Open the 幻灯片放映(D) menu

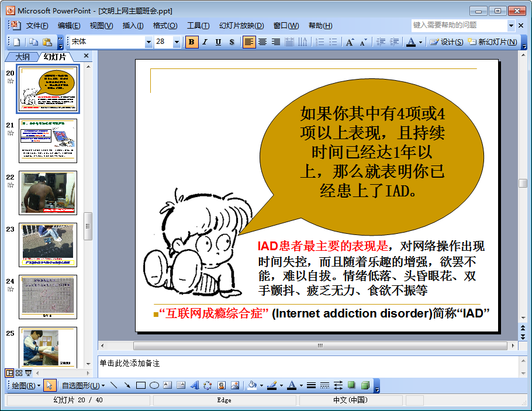click(241, 26)
